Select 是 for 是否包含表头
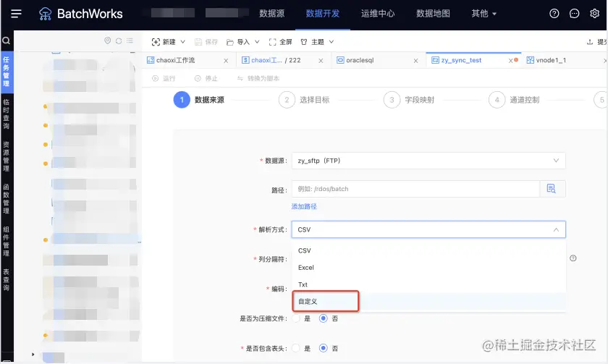 [x=296, y=348]
